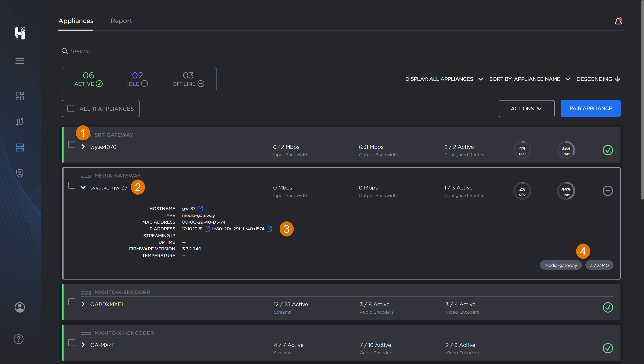Check the All 11 Appliances checkbox

click(x=71, y=108)
